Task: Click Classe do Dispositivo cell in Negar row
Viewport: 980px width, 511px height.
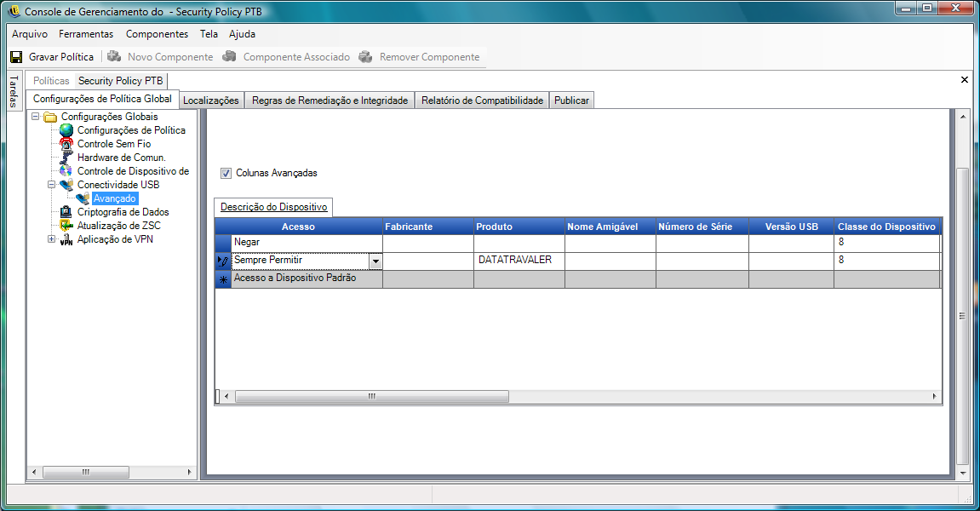Action: [x=887, y=243]
